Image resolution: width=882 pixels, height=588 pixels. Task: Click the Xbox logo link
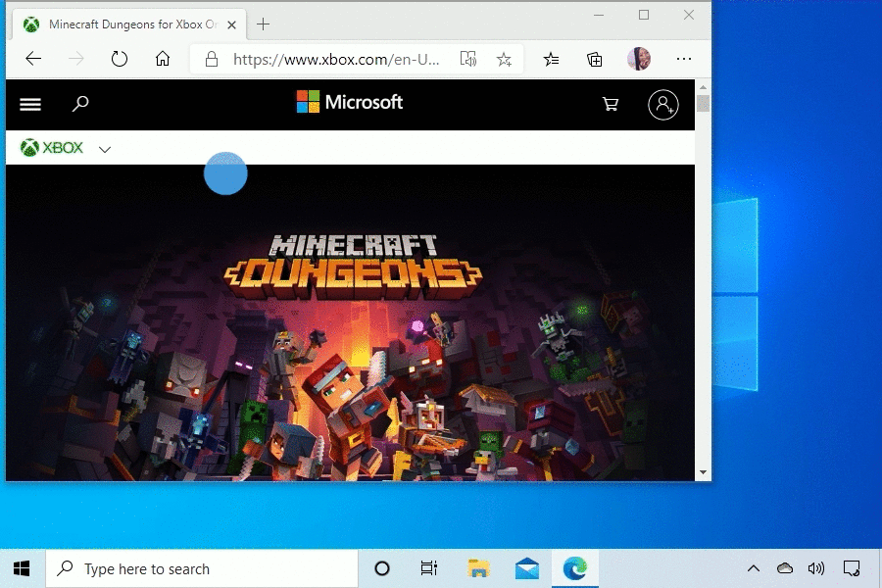click(53, 148)
